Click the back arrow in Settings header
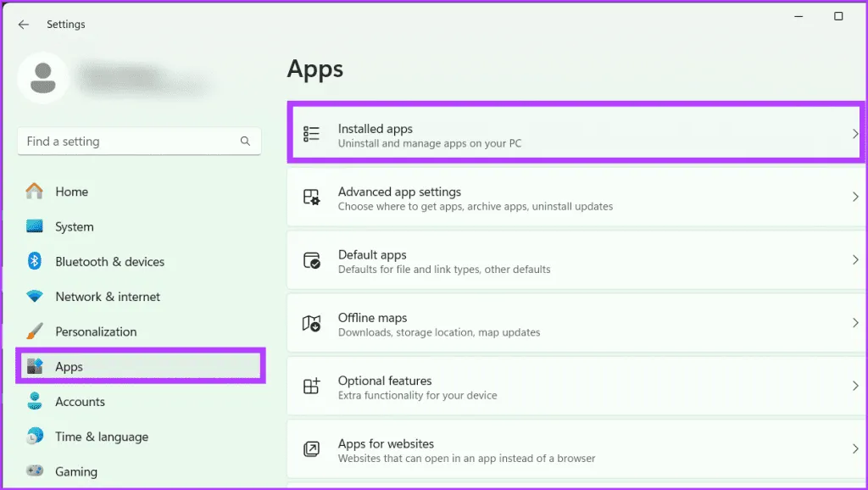Screen dimensions: 868x490 click(x=24, y=25)
